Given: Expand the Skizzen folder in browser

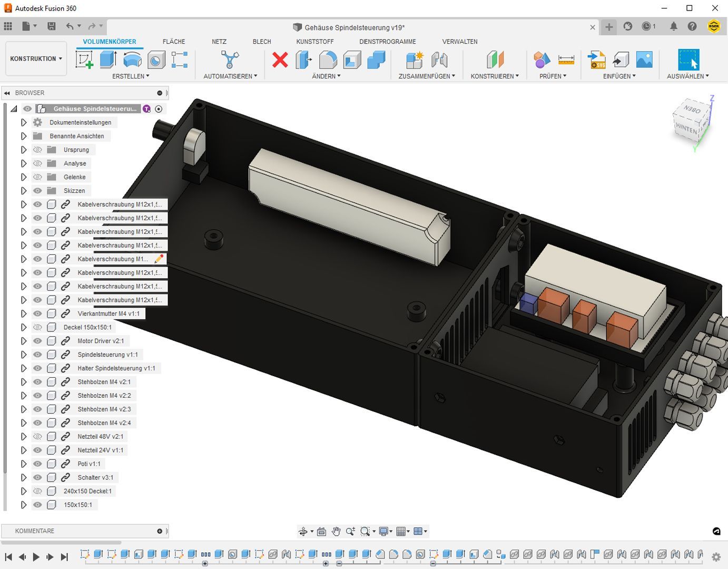Looking at the screenshot, I should 24,191.
